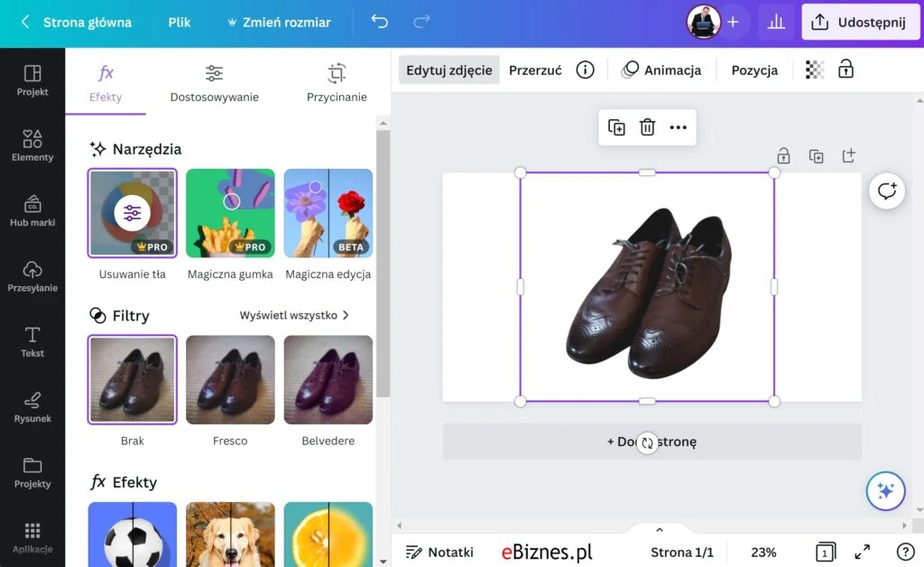Switch to the Dostosowywanie tab

tap(214, 82)
